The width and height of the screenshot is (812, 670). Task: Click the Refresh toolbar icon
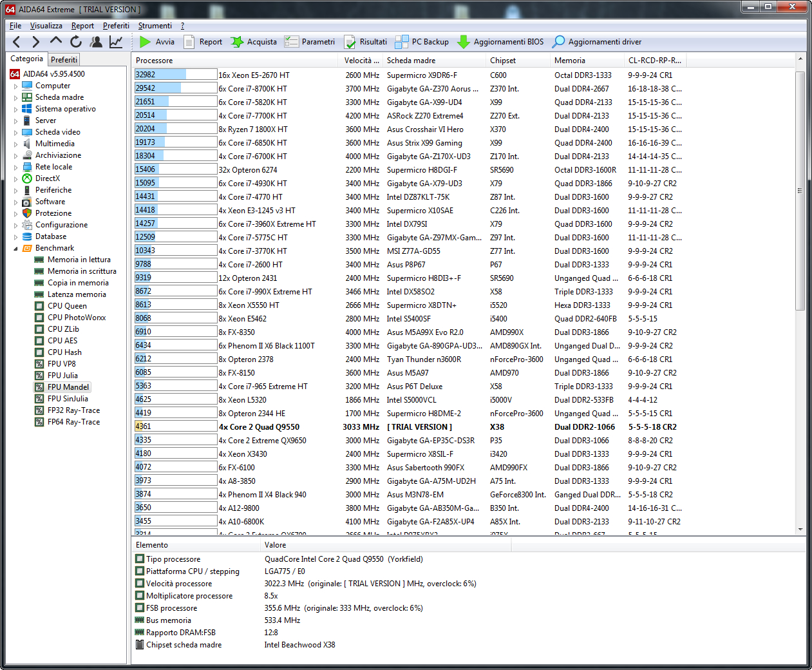click(76, 42)
